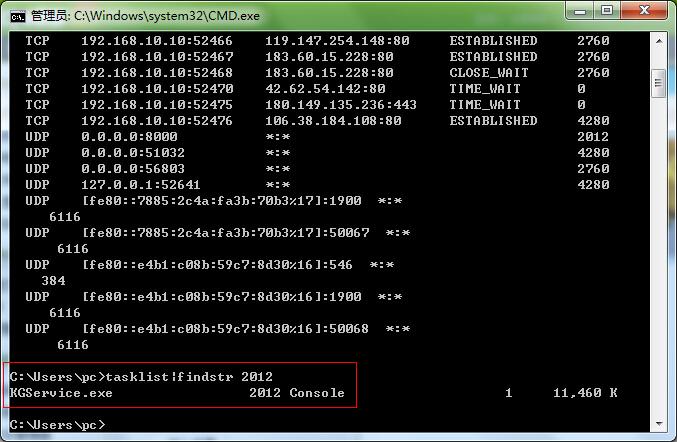The width and height of the screenshot is (677, 442).
Task: Click the IPv6 address ending in 8d30%16]:546
Action: [217, 265]
